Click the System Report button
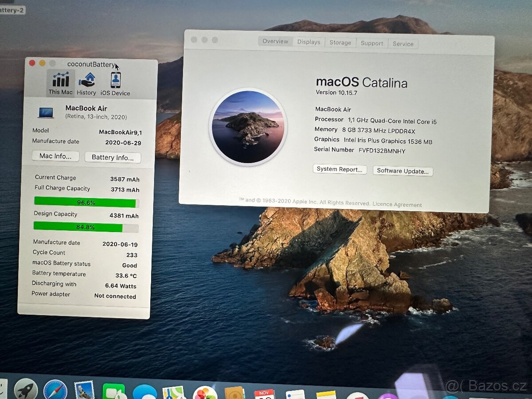 (340, 169)
